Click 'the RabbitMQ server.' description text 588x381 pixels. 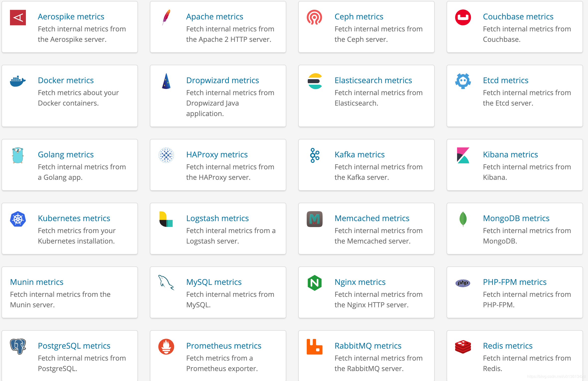click(369, 369)
